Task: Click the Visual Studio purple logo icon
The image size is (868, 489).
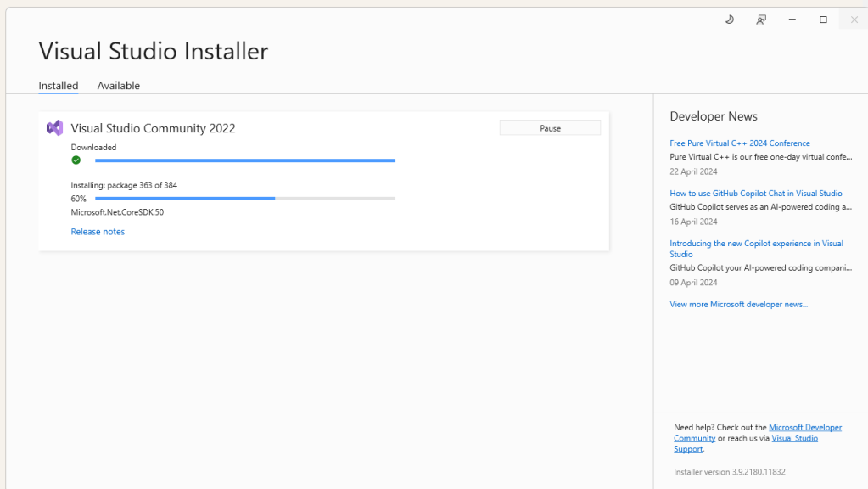Action: click(55, 128)
